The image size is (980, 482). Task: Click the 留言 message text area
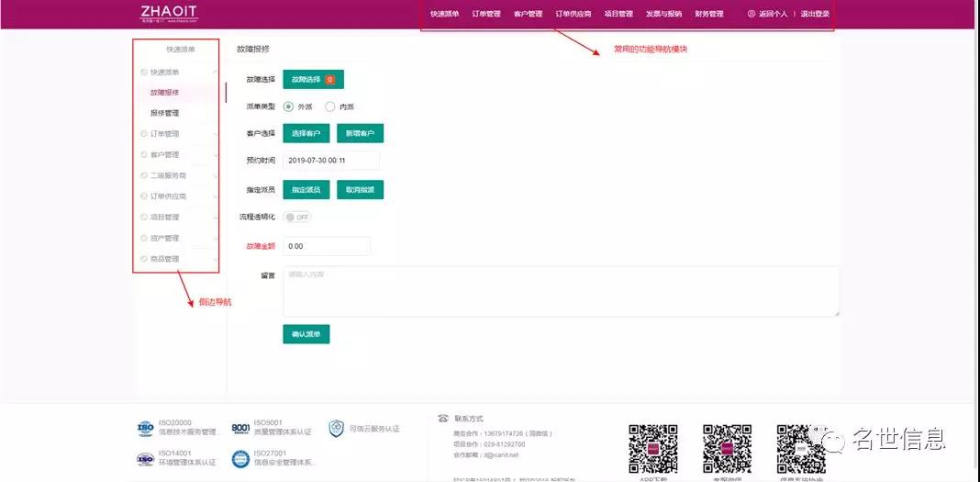tap(561, 291)
